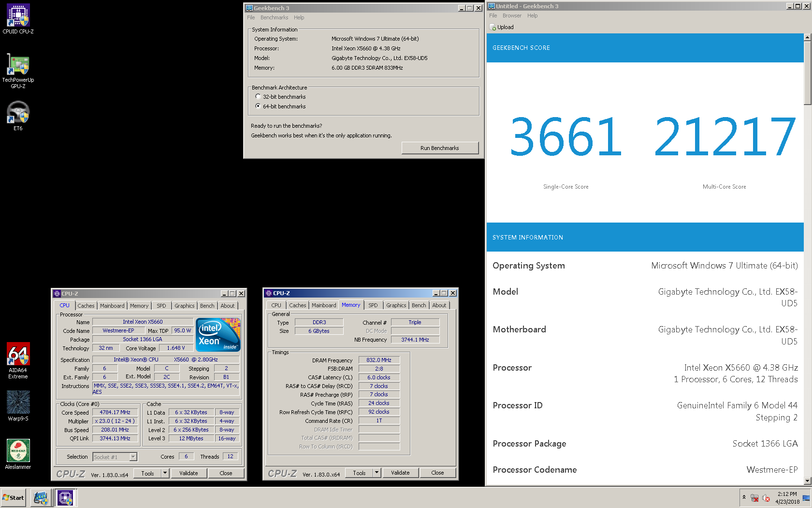The height and width of the screenshot is (508, 812).
Task: Open the Benchmarks menu in Geekbench 3
Action: (274, 17)
